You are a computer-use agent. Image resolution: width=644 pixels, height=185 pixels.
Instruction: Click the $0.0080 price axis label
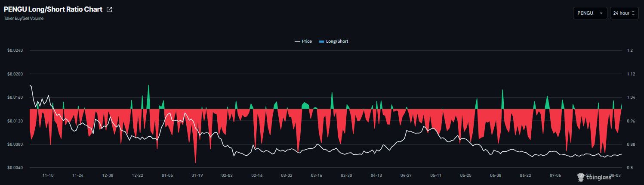coord(15,144)
